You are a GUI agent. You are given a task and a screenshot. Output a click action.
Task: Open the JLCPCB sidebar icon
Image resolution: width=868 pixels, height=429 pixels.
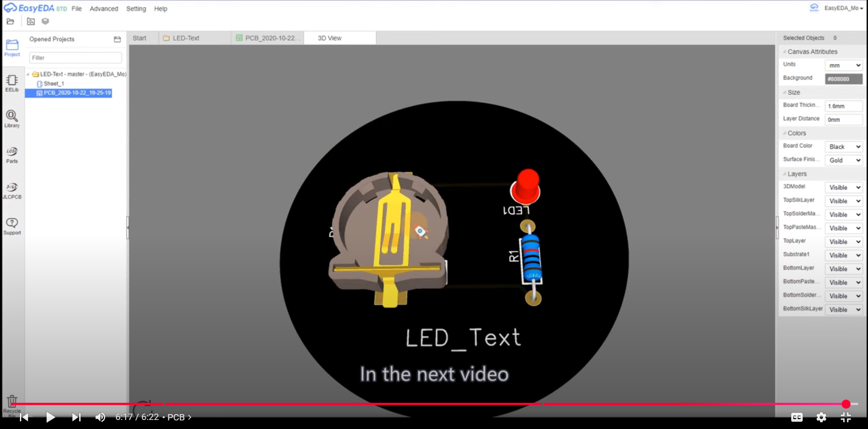tap(12, 190)
